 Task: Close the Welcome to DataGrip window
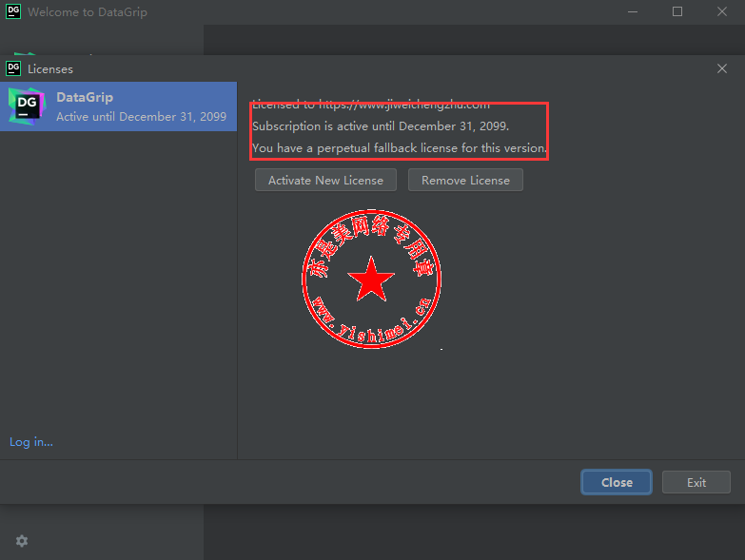coord(722,11)
